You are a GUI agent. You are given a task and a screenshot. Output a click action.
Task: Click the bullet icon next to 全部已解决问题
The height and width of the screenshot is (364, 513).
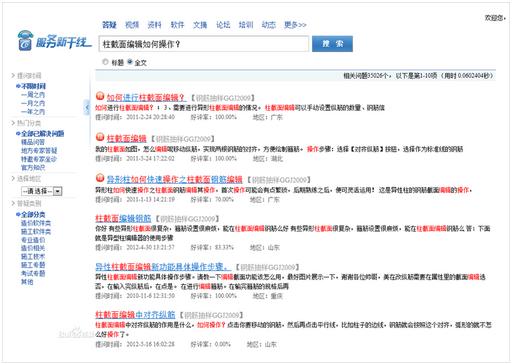click(x=18, y=134)
